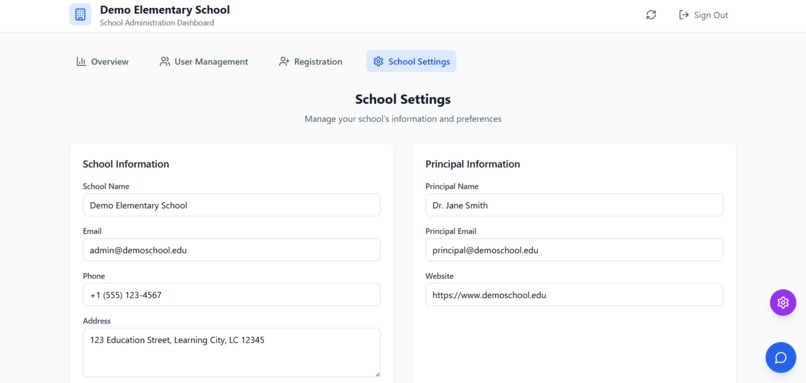Click the refresh icon in header
Viewport: 806px width, 383px height.
tap(651, 15)
